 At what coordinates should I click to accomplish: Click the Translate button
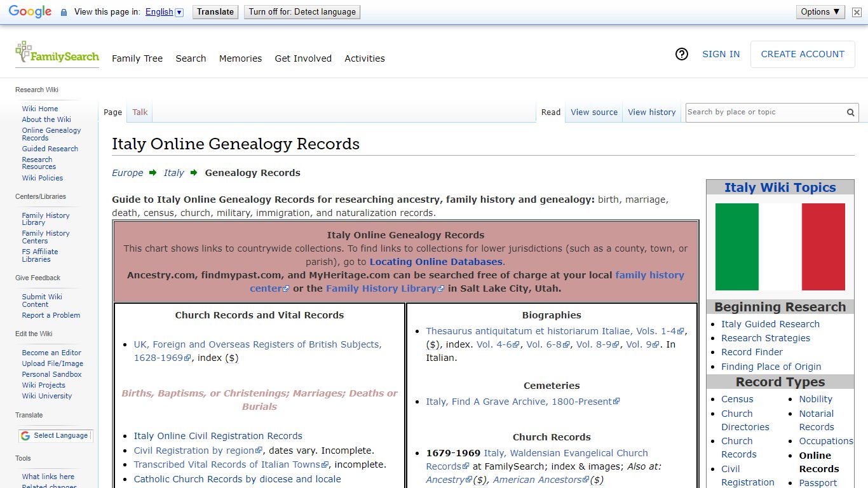click(x=215, y=12)
